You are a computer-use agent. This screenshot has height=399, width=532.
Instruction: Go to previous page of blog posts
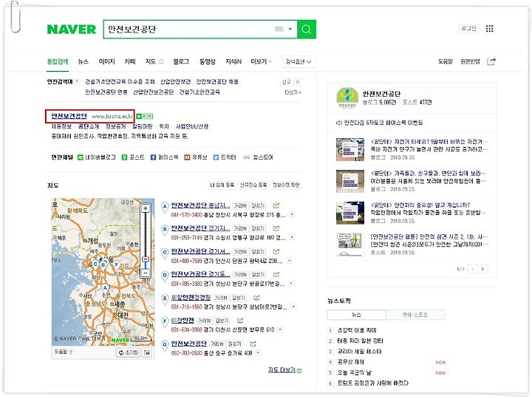473,269
